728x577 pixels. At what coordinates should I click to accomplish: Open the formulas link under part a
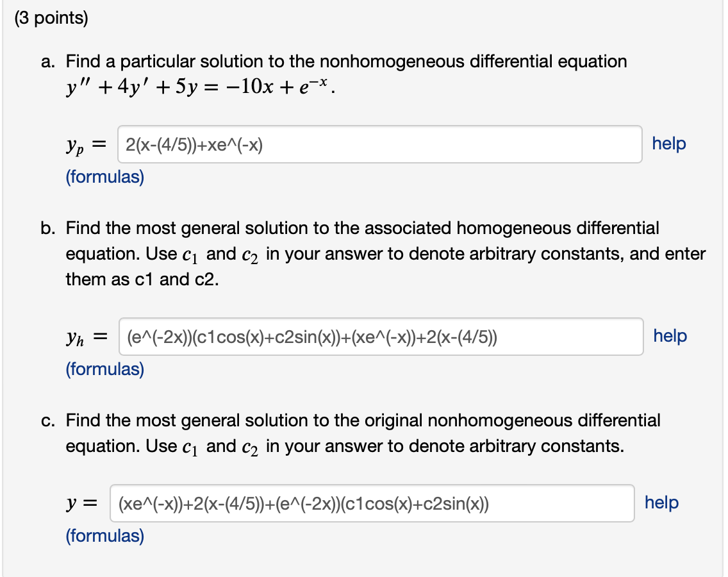pos(105,177)
